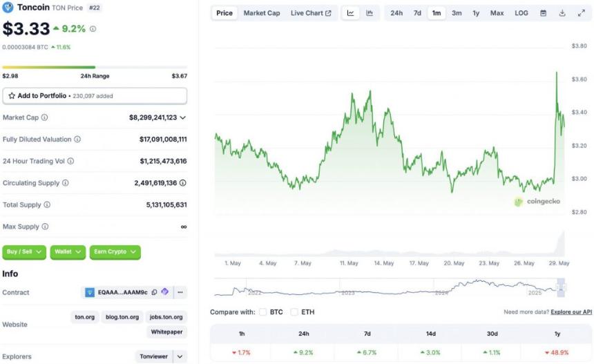594x364 pixels.
Task: Expand the Earn Crypto dropdown
Action: click(x=115, y=252)
